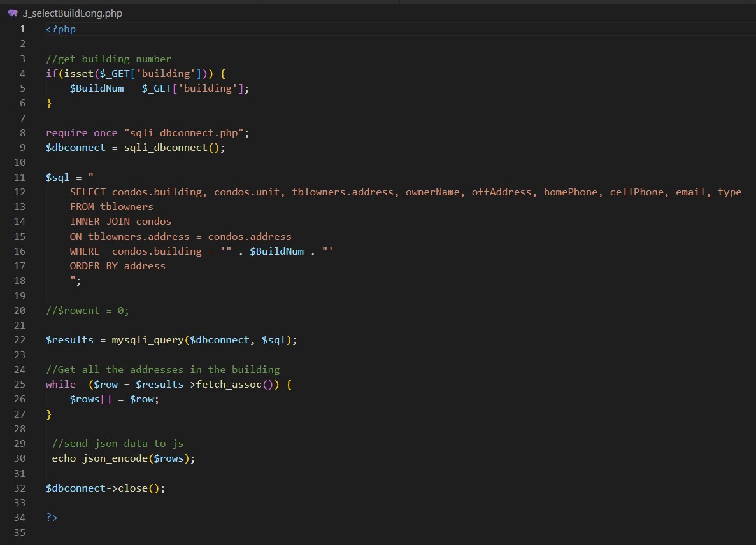Click the closing ?> PHP tag
Screen dimensions: 756x545
pos(52,518)
